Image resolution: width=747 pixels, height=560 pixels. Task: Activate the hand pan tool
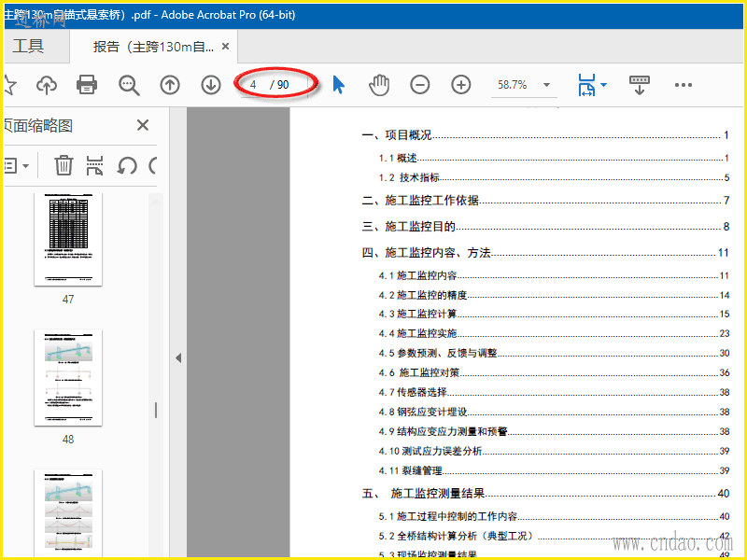pos(379,85)
